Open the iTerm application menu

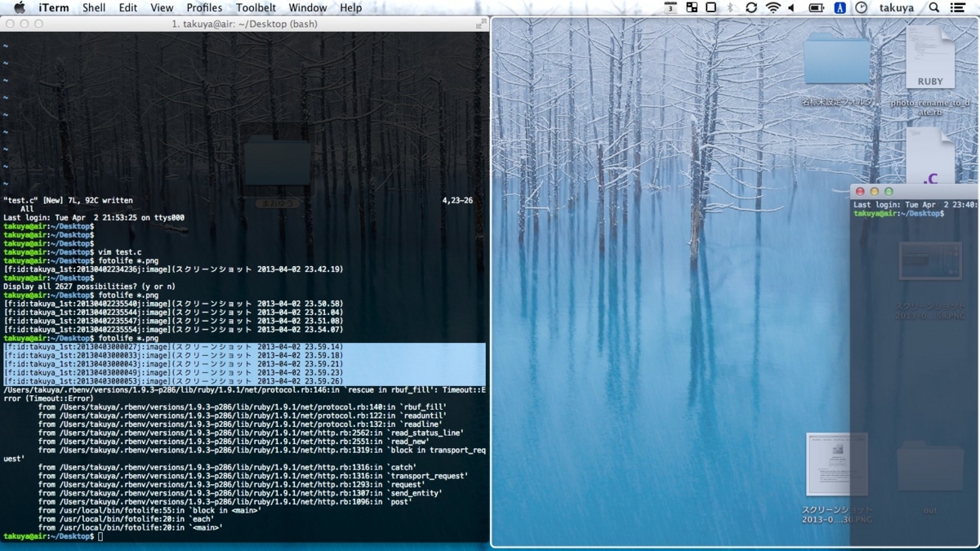[x=54, y=7]
